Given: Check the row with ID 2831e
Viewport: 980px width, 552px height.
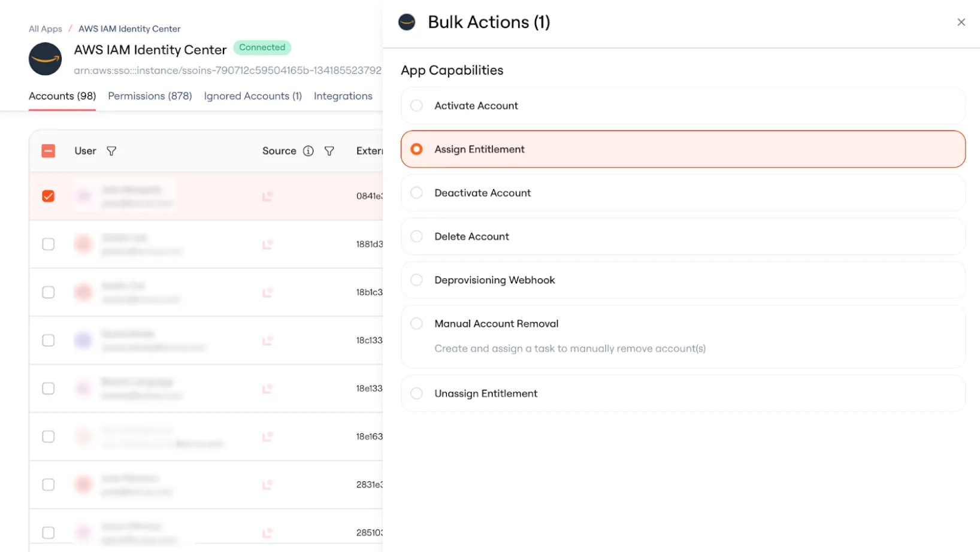Looking at the screenshot, I should click(49, 484).
